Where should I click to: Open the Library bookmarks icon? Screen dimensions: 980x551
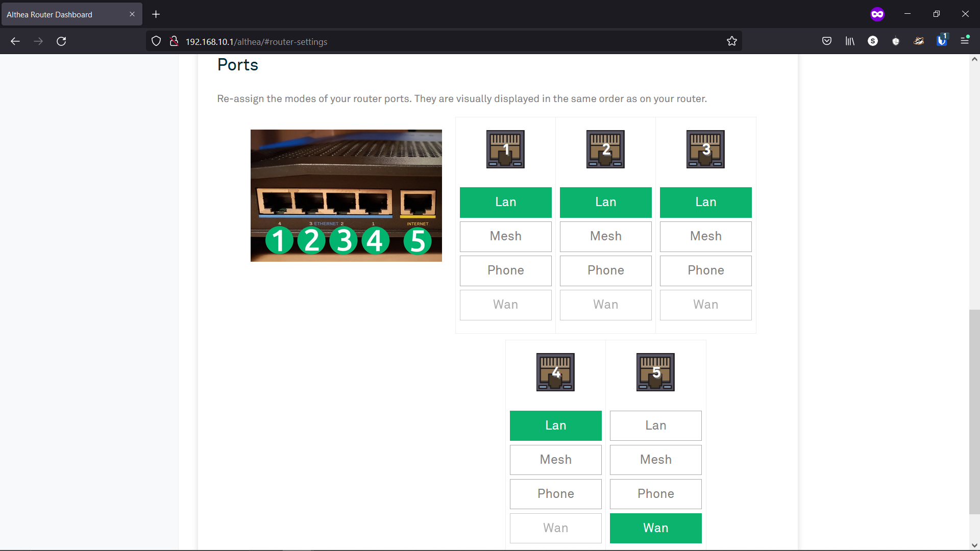[850, 41]
